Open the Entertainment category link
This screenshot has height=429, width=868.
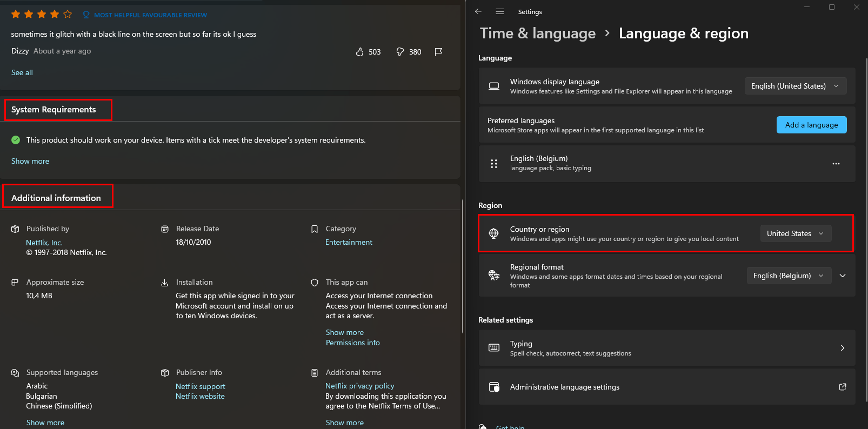coord(349,242)
